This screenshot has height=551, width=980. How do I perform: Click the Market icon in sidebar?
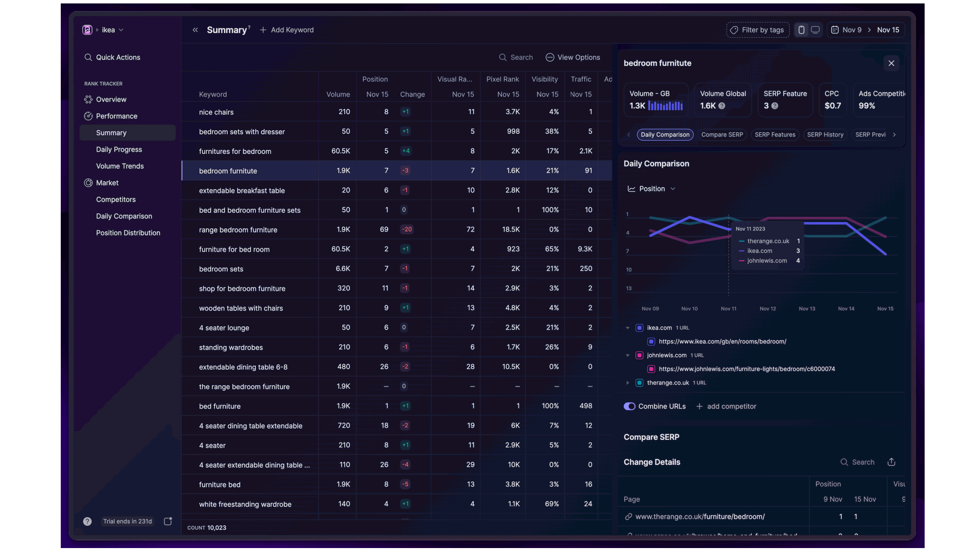click(x=88, y=183)
